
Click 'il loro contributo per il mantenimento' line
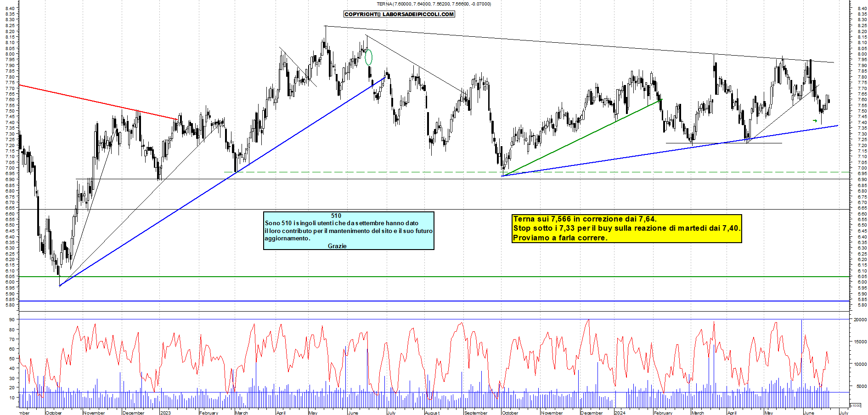click(349, 231)
